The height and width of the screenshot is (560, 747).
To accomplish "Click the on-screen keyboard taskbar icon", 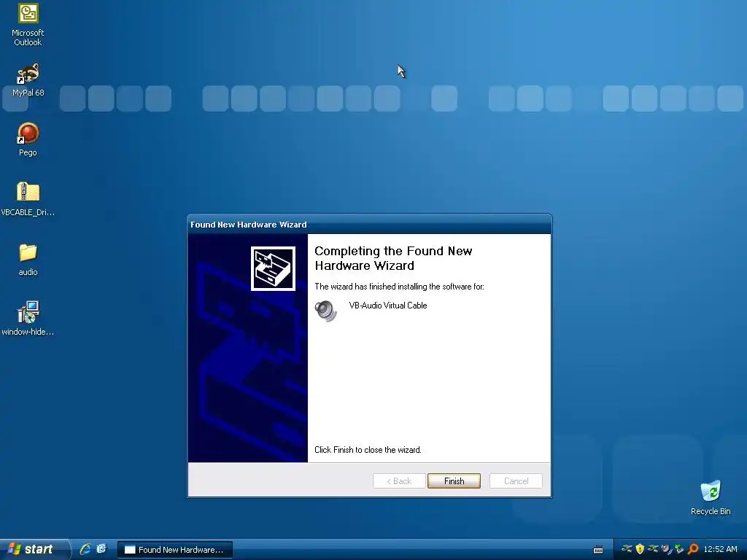I will point(598,550).
